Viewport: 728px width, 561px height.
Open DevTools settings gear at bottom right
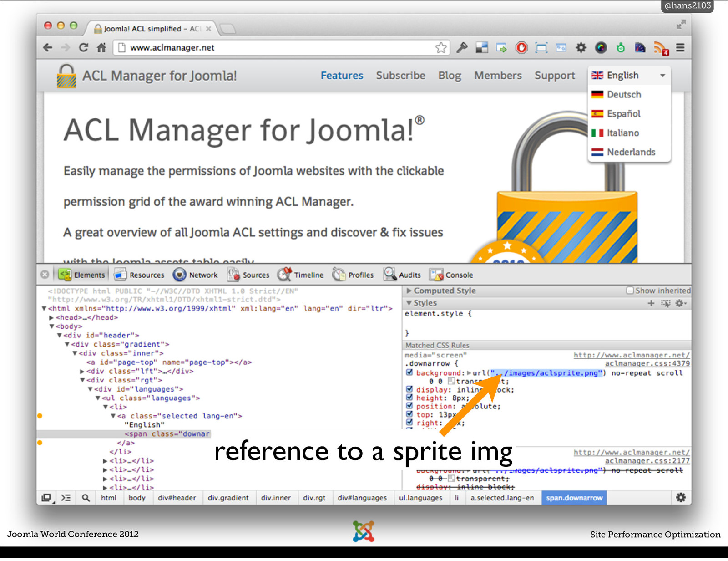(681, 497)
